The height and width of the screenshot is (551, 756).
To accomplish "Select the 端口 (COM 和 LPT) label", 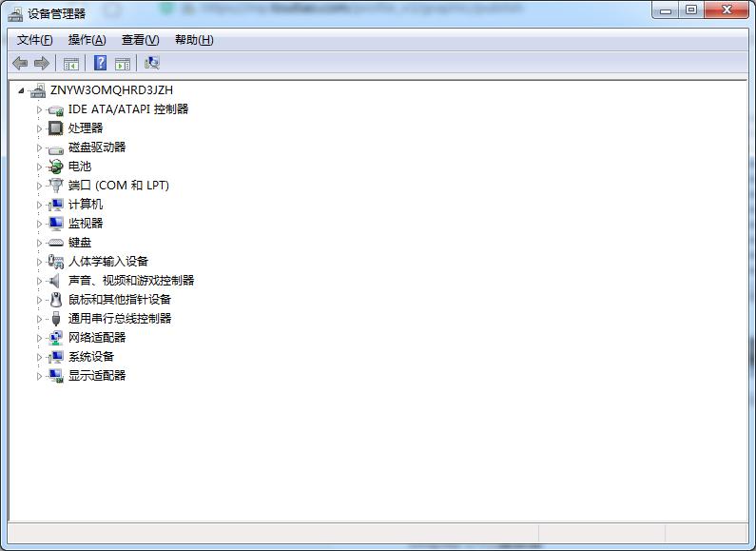I will [x=119, y=186].
